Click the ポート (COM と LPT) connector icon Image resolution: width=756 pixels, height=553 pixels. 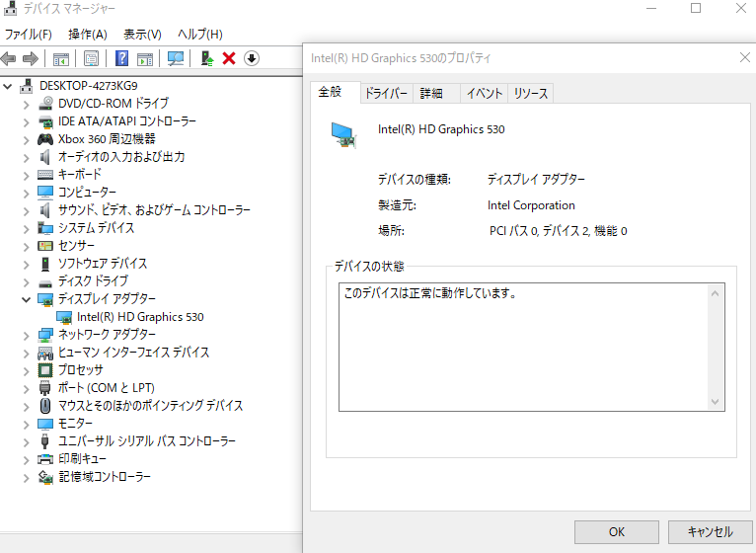pyautogui.click(x=44, y=388)
